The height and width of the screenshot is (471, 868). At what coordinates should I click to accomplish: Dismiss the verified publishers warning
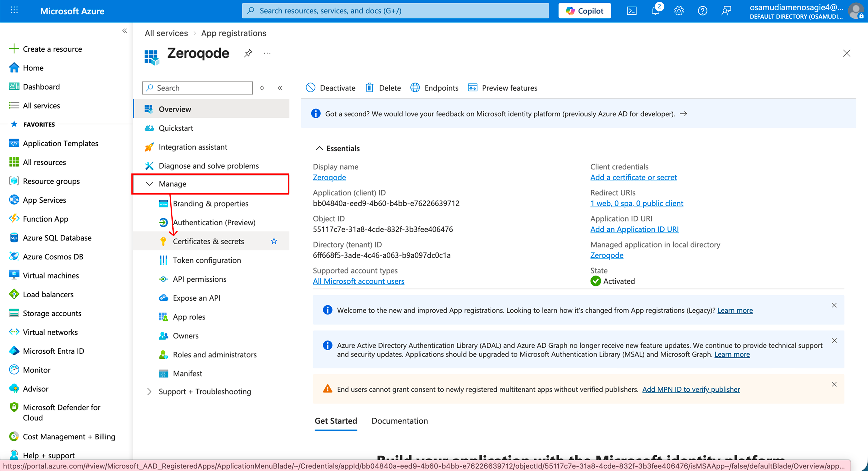834,384
